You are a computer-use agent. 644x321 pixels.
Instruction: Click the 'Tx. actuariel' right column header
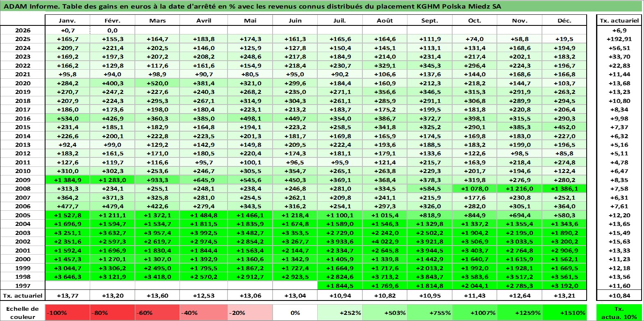point(619,20)
